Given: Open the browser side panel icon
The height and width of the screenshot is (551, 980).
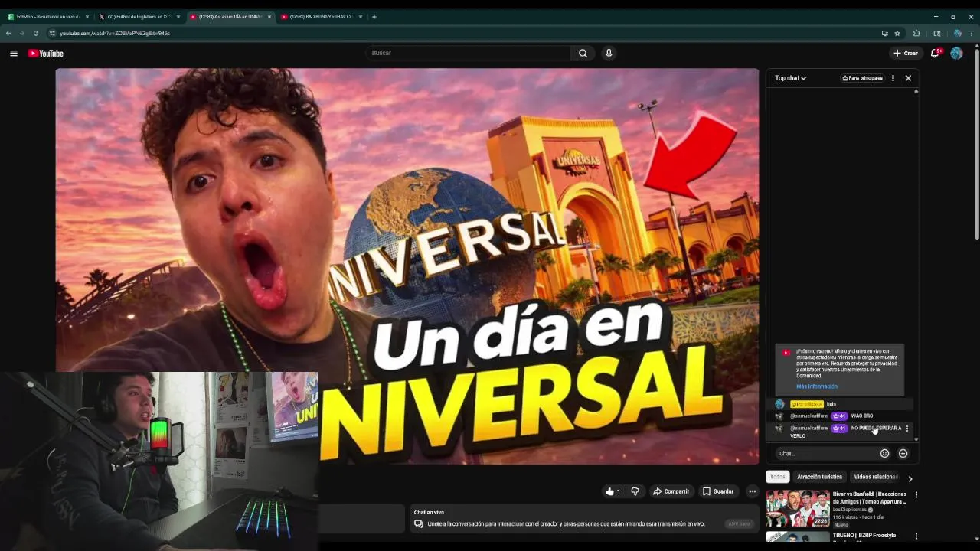Looking at the screenshot, I should coord(936,33).
